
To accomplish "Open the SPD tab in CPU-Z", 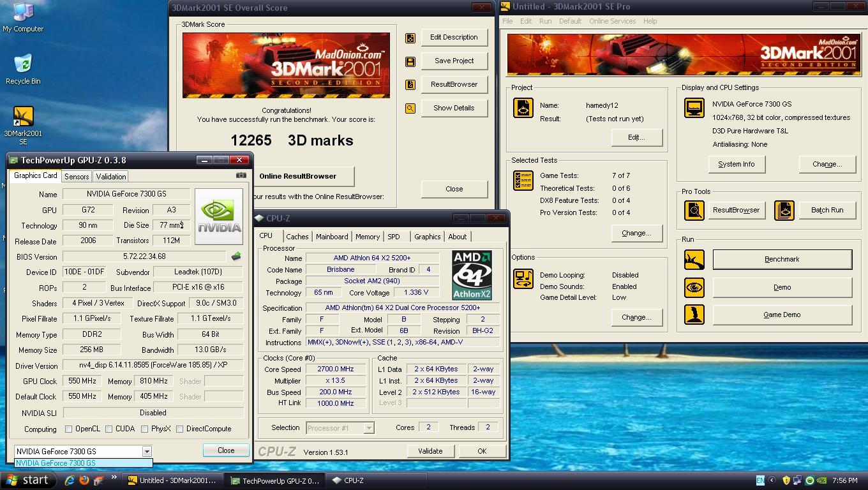I will pyautogui.click(x=394, y=237).
